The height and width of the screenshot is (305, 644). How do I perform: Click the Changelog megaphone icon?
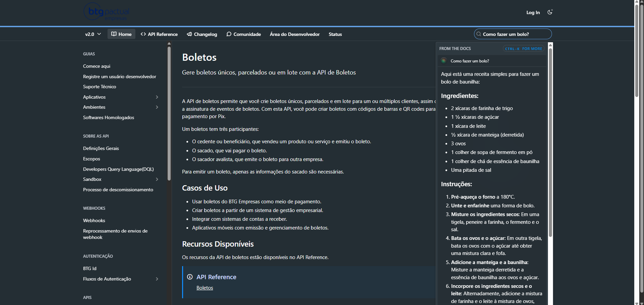[x=189, y=34]
